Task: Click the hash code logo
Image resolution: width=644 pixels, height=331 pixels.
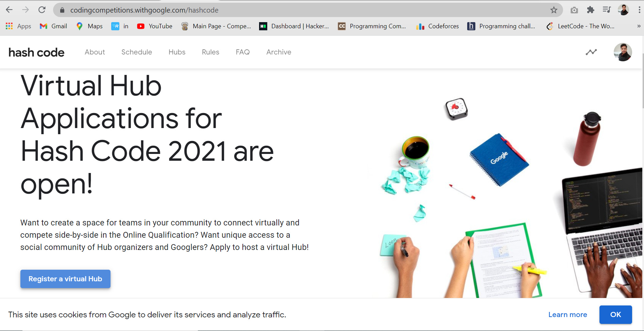Action: pyautogui.click(x=36, y=52)
